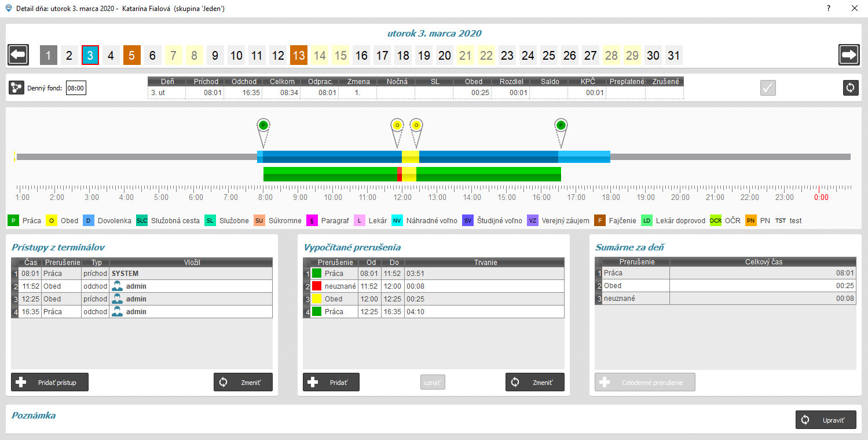Click the OČR legend icon

coord(716,220)
